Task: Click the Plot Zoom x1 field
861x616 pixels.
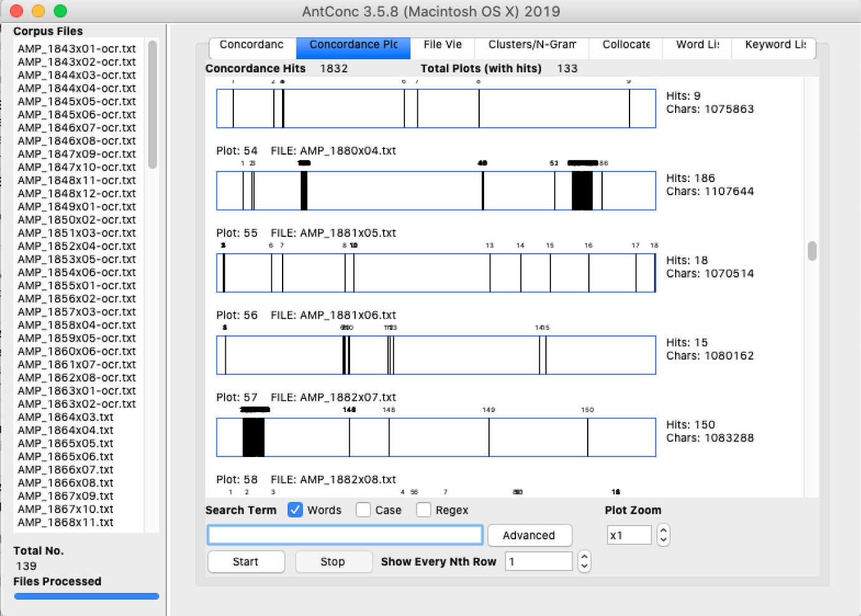Action: pyautogui.click(x=628, y=536)
